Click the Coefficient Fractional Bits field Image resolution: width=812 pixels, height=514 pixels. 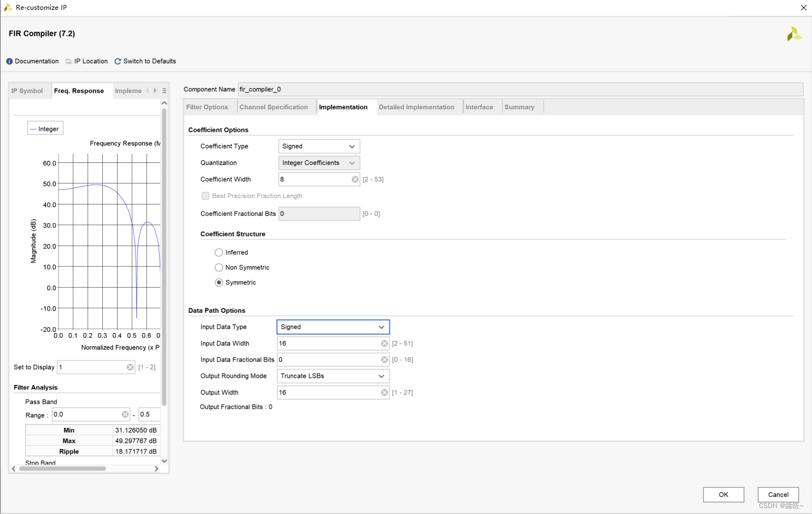[319, 214]
